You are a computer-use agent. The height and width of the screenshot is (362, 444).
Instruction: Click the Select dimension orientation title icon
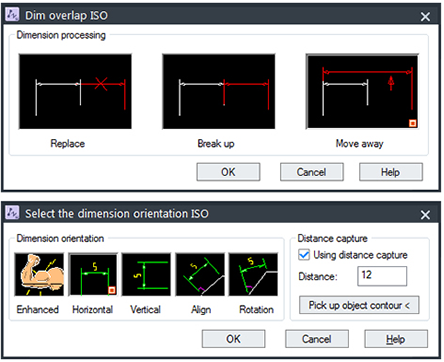(13, 213)
